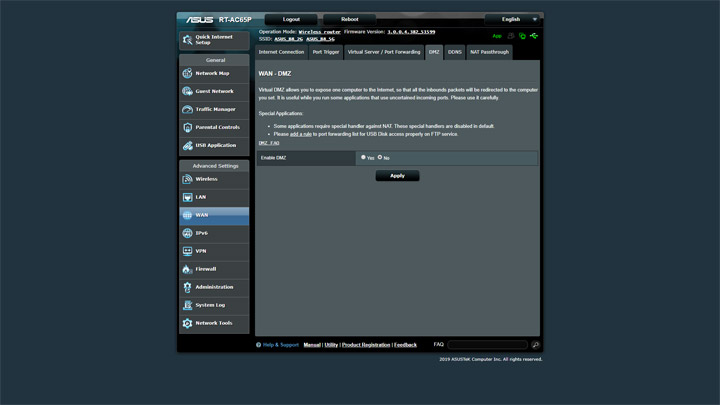Image resolution: width=720 pixels, height=405 pixels.
Task: Click the Reboot button
Action: point(349,19)
